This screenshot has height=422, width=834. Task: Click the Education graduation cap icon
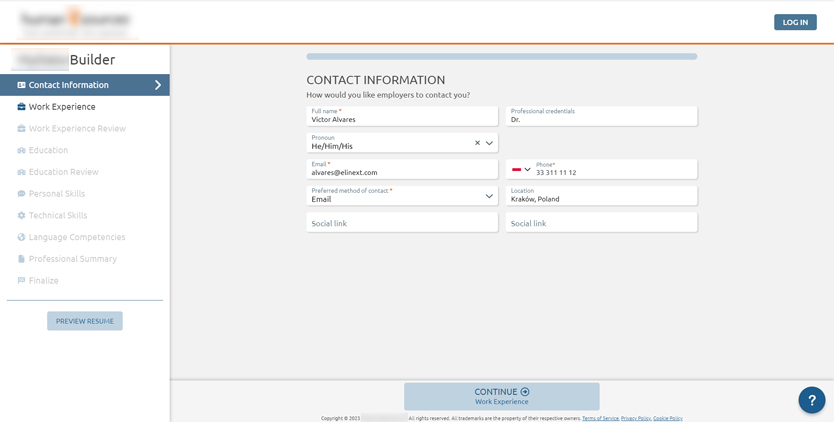21,150
